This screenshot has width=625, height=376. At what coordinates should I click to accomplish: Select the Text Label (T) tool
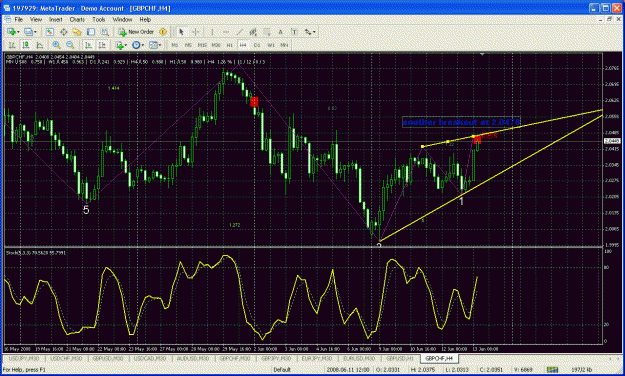pyautogui.click(x=294, y=32)
